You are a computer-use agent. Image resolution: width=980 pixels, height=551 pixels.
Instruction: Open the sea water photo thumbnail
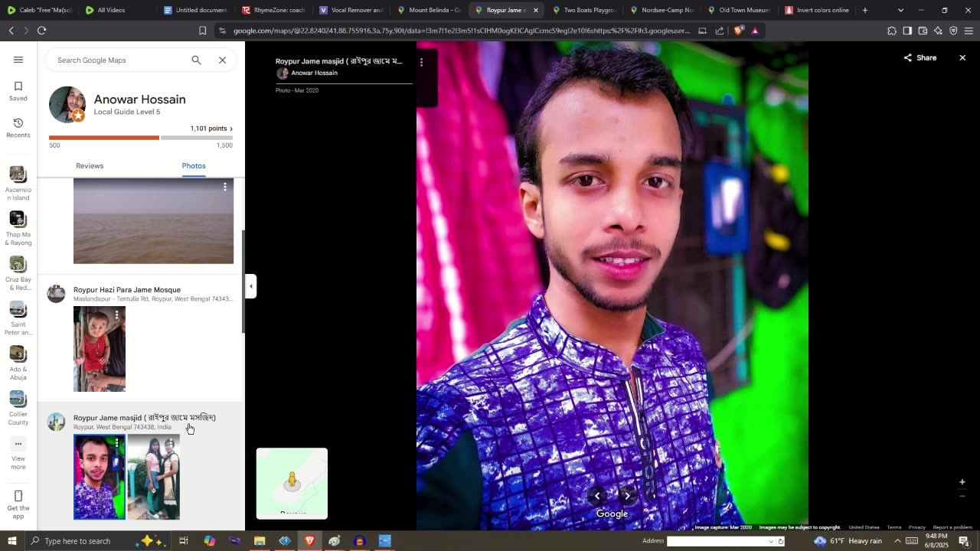pyautogui.click(x=153, y=222)
